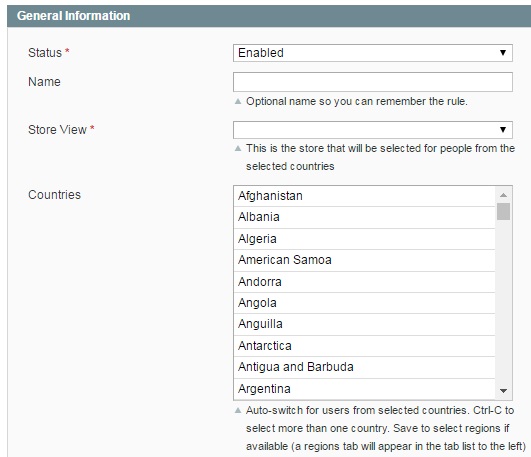Select Argentina in the Countries list
531x457 pixels.
(364, 389)
